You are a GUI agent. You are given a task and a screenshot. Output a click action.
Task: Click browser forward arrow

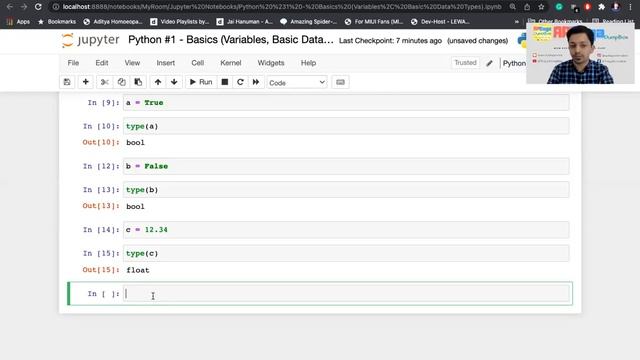tap(24, 7)
